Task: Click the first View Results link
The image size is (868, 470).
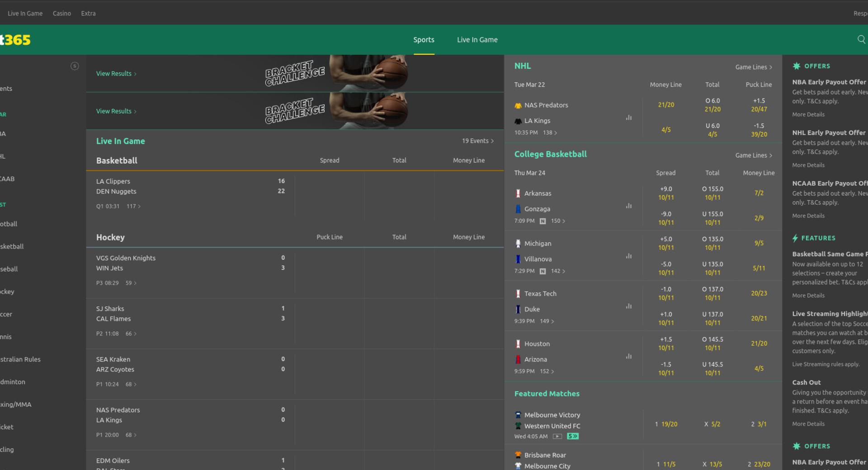Action: [116, 74]
